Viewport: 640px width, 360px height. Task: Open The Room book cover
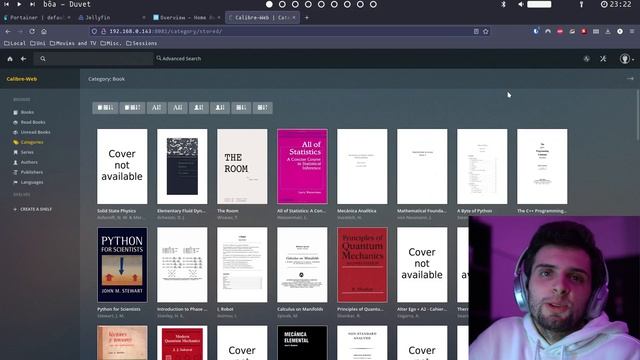click(x=242, y=167)
